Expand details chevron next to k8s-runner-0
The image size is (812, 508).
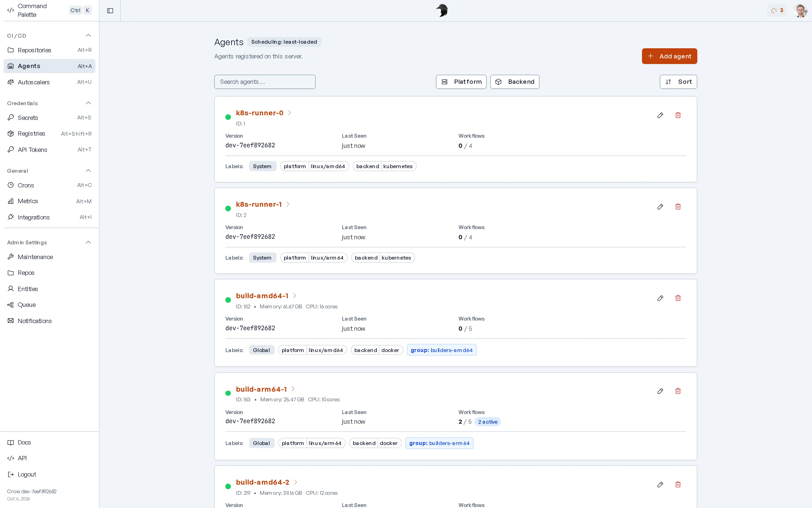click(x=290, y=113)
